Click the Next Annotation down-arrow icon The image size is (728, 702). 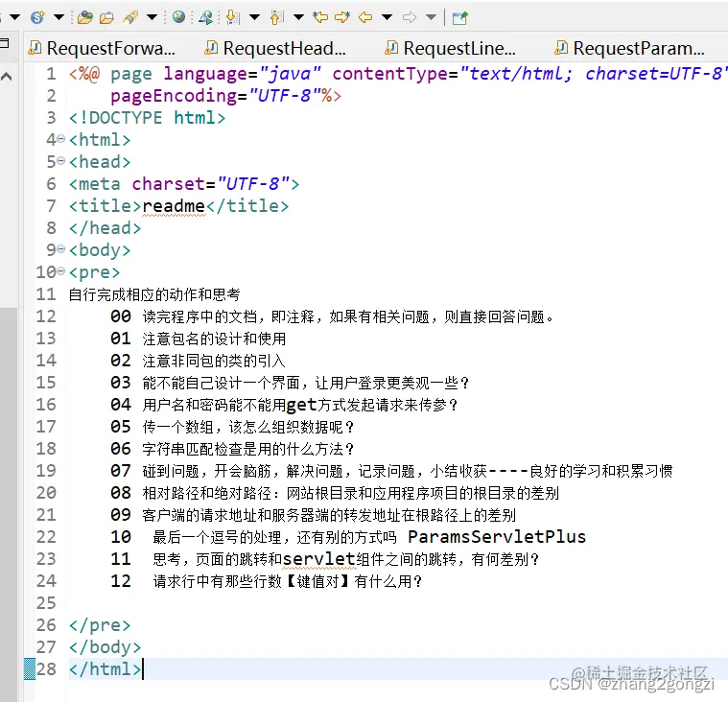233,17
